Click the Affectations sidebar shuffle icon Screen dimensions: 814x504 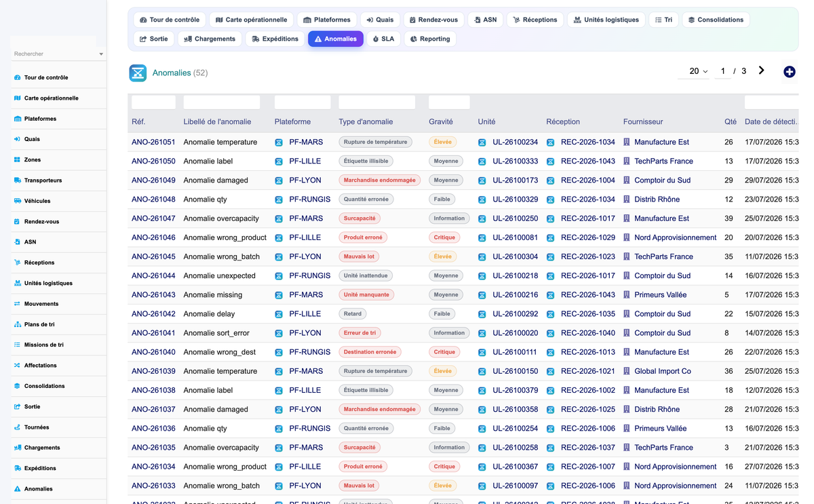[17, 366]
